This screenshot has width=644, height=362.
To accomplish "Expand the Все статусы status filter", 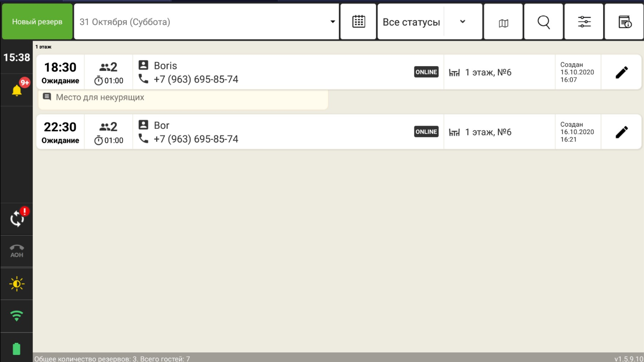I will click(x=429, y=22).
